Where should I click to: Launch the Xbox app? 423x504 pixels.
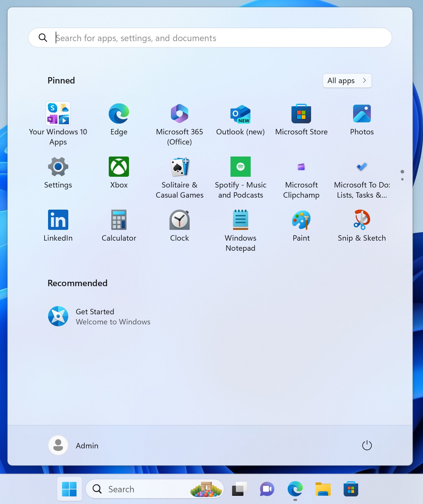[x=119, y=173]
